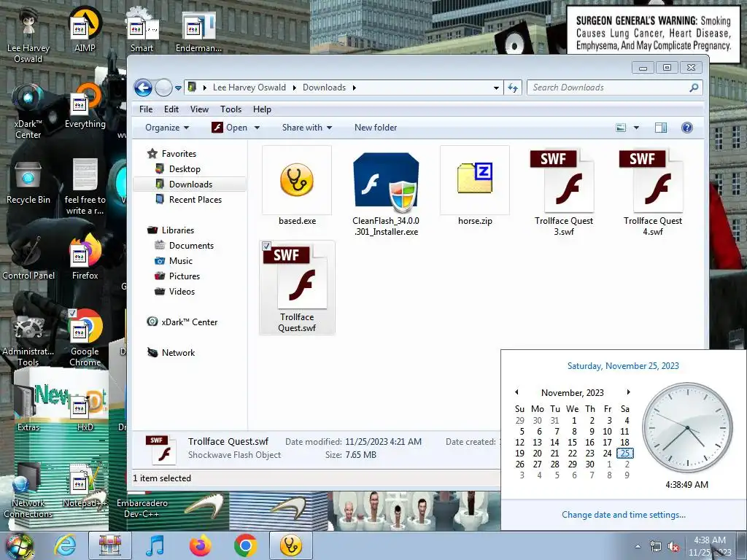Open Google Chrome from the taskbar

click(x=245, y=545)
